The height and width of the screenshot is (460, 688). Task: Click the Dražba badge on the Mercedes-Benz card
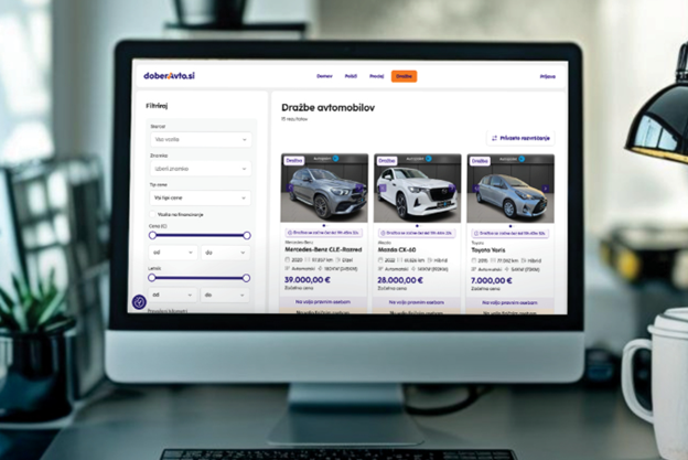(x=294, y=161)
